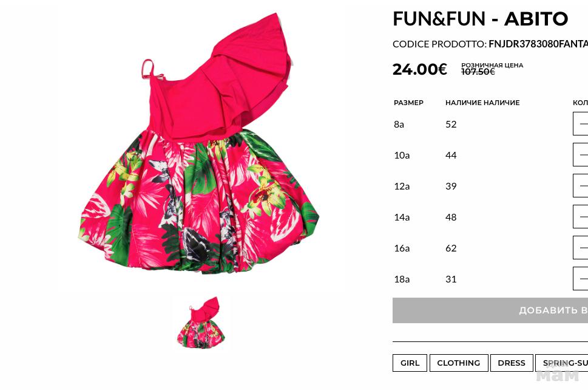Open the CLOTHING tag

pos(459,363)
